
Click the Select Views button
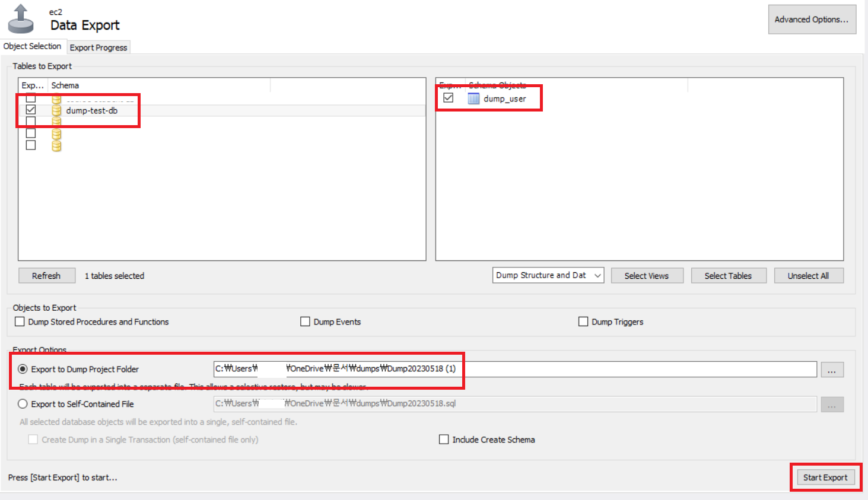[647, 276]
